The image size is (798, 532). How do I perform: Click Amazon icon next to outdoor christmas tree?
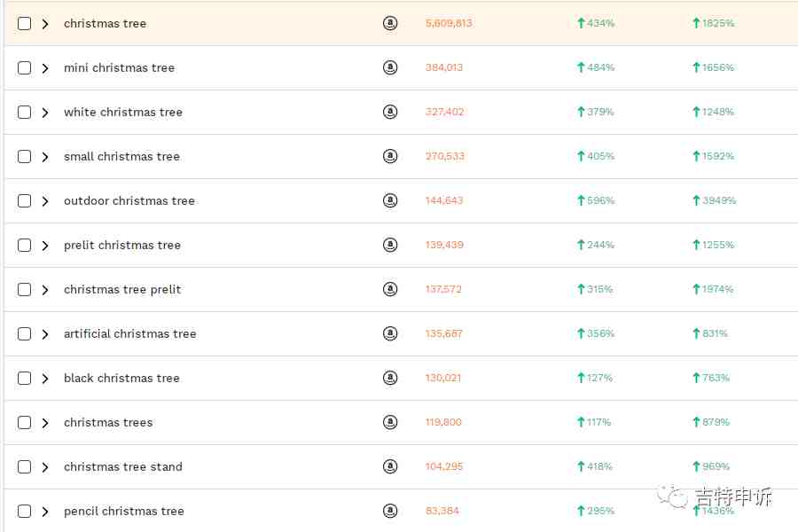click(x=390, y=200)
